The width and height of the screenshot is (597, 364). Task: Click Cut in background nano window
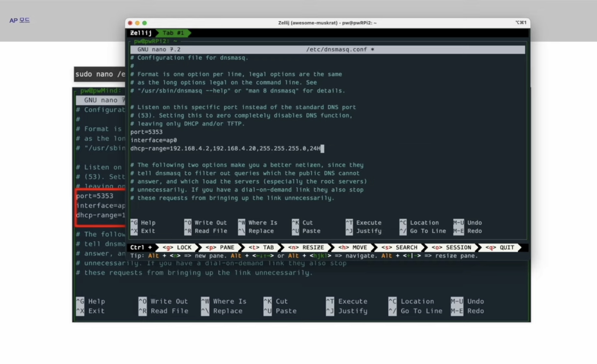coord(276,301)
